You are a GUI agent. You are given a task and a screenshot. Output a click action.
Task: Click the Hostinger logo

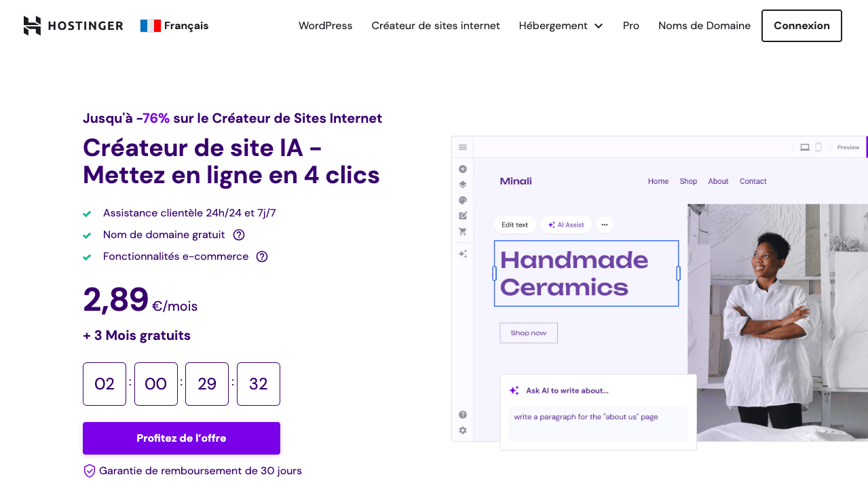[73, 26]
